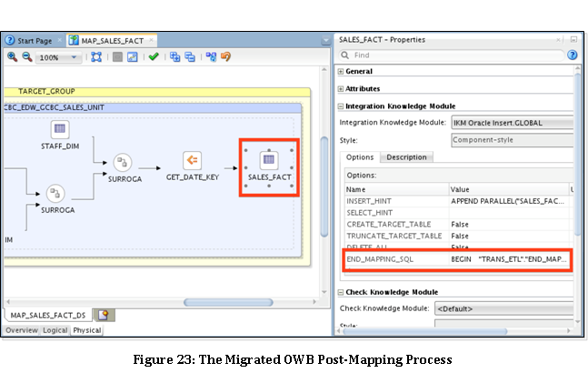Image resolution: width=588 pixels, height=373 pixels.
Task: Click the Start Page help icon
Action: [10, 40]
